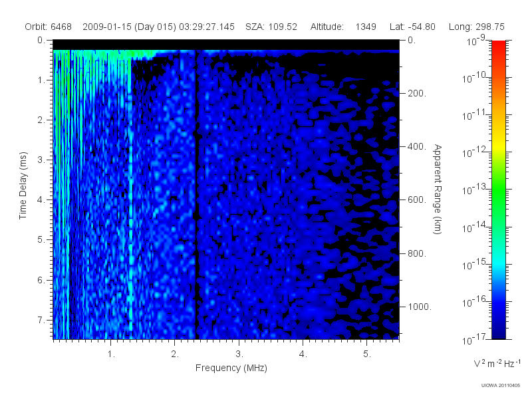Click the 'Altitude:' label
Viewport: 532px width, 399px height.
click(x=327, y=27)
